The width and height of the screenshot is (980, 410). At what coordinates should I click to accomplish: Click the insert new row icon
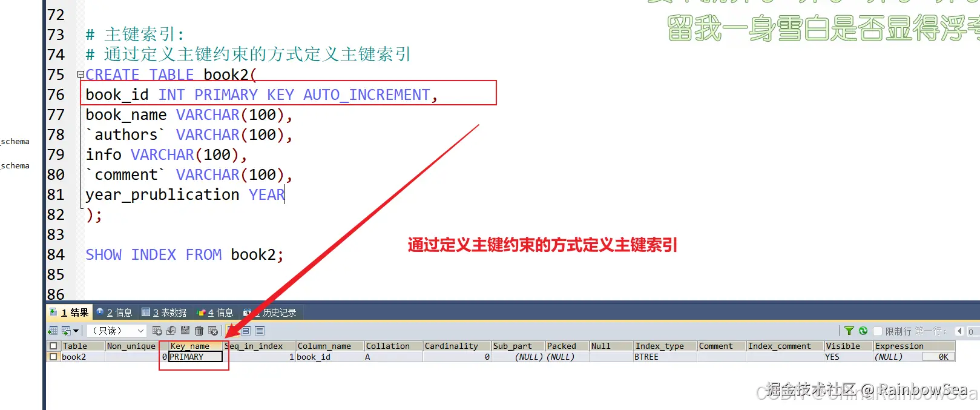157,331
